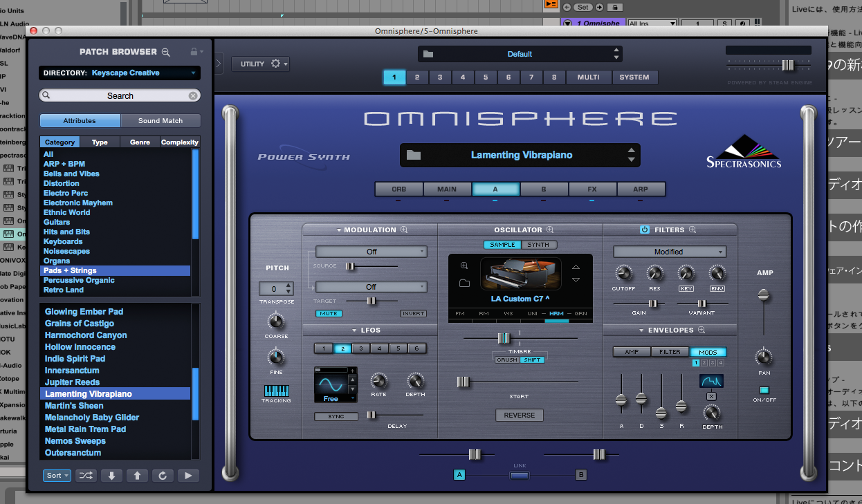Open the Directory Keyscape Creative dropdown
This screenshot has height=504, width=862.
point(119,73)
